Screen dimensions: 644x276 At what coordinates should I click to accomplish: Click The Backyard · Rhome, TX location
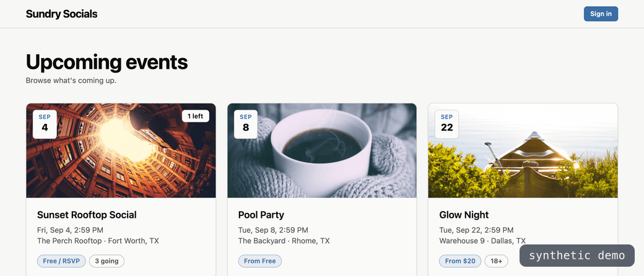[284, 241]
